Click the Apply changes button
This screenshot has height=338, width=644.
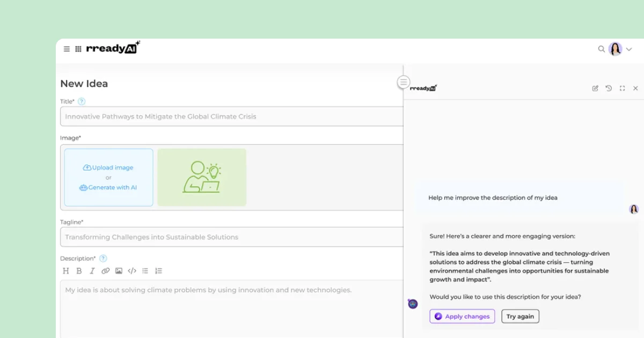(x=462, y=316)
